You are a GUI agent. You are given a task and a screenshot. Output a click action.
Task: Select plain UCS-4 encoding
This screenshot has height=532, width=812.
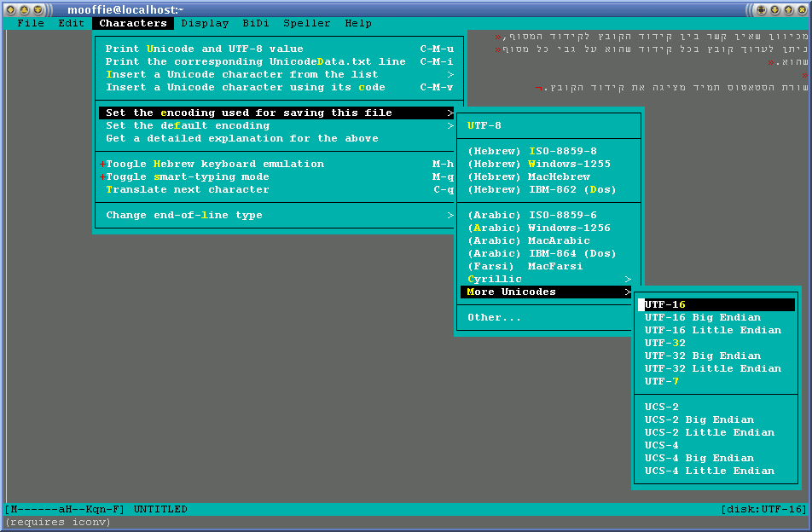[x=716, y=446]
